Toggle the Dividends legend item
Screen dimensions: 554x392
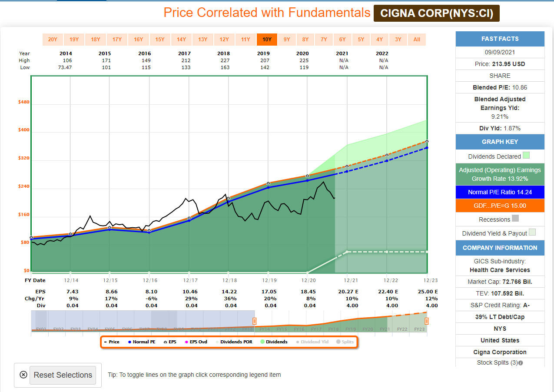[274, 342]
